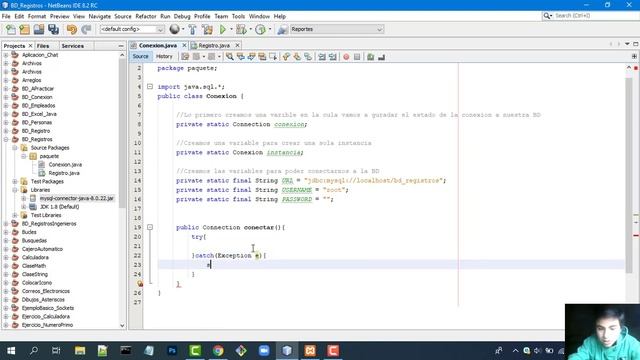Click the web browser globe icon
This screenshot has height=360, width=640.
click(x=174, y=29)
